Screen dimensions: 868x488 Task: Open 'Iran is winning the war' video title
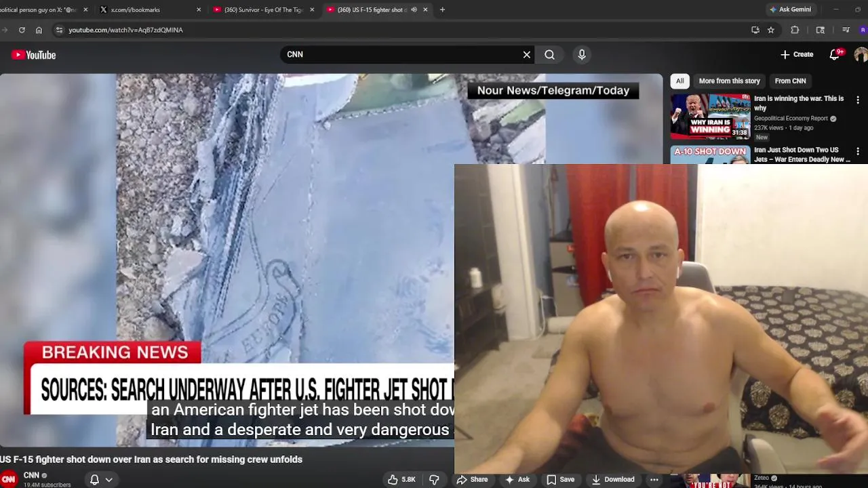coord(799,103)
